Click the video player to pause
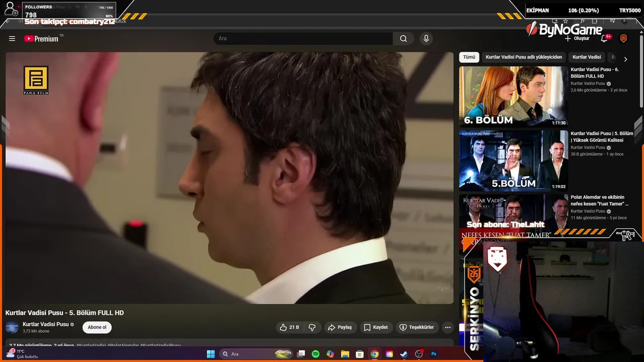This screenshot has height=362, width=644. (x=229, y=178)
